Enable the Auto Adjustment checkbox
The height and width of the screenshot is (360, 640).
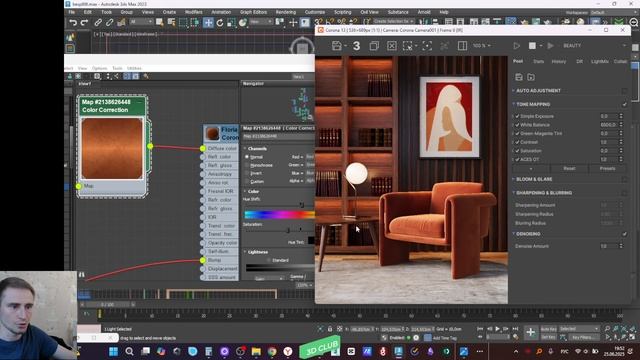tap(624, 91)
